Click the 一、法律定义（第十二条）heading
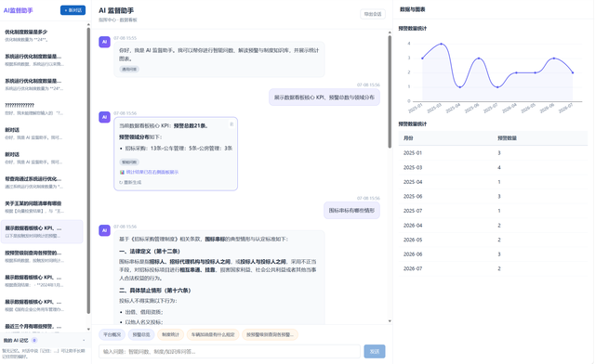The width and height of the screenshot is (595, 364). click(150, 252)
